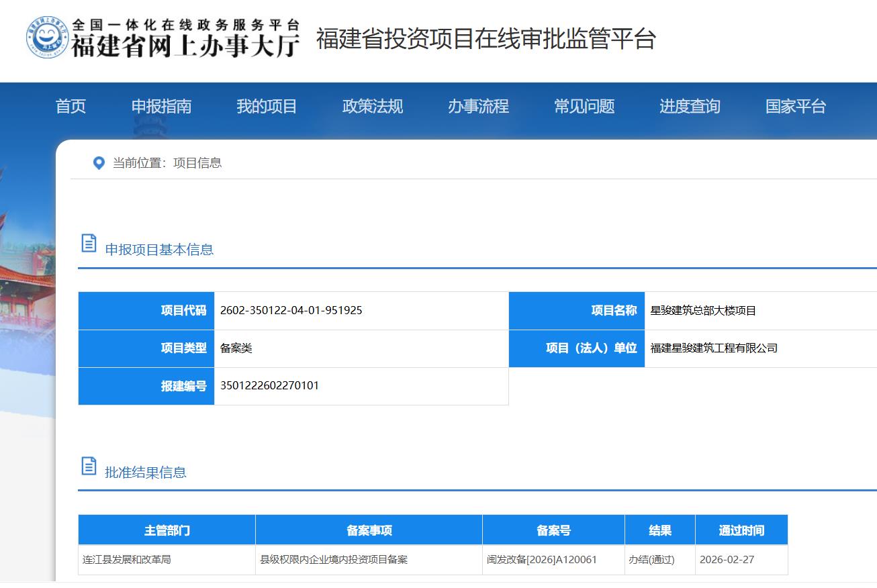The image size is (877, 588).
Task: Click the document icon beside 申报项目基本信息
Action: 89,244
